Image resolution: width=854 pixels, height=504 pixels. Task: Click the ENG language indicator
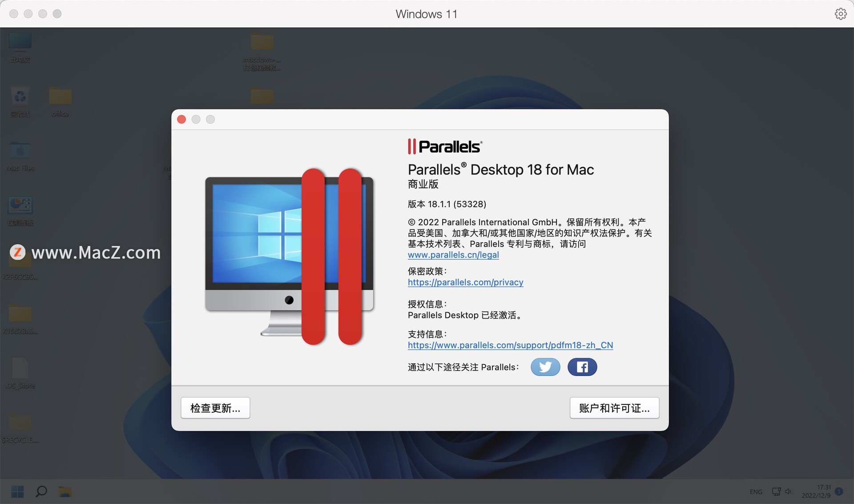tap(756, 492)
